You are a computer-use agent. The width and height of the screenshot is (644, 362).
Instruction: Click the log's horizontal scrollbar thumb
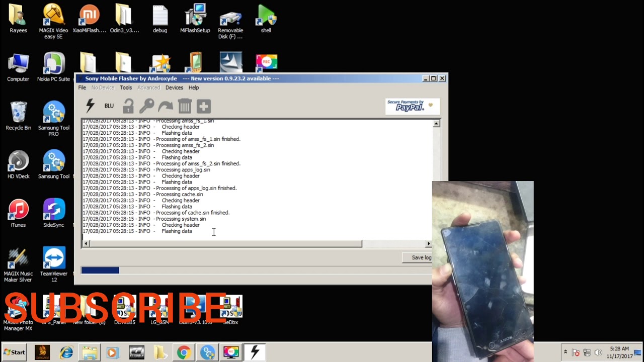pyautogui.click(x=226, y=244)
